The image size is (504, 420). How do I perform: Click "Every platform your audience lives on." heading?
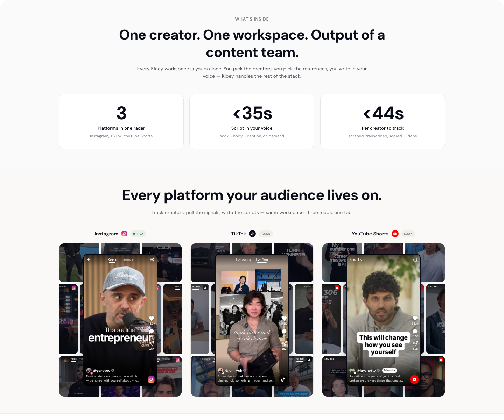252,195
